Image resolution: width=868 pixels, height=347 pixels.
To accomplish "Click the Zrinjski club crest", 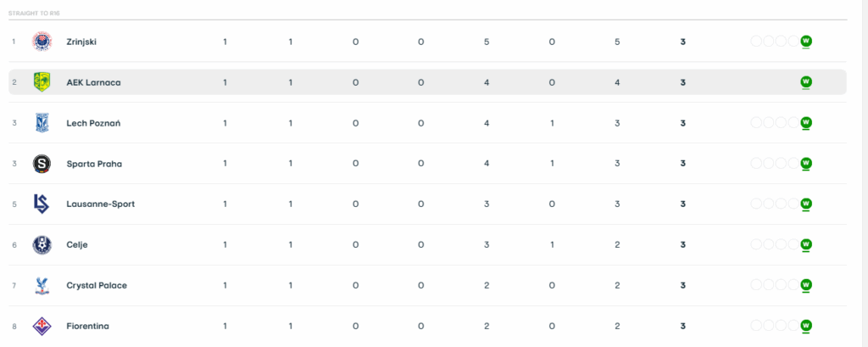I will tap(42, 42).
